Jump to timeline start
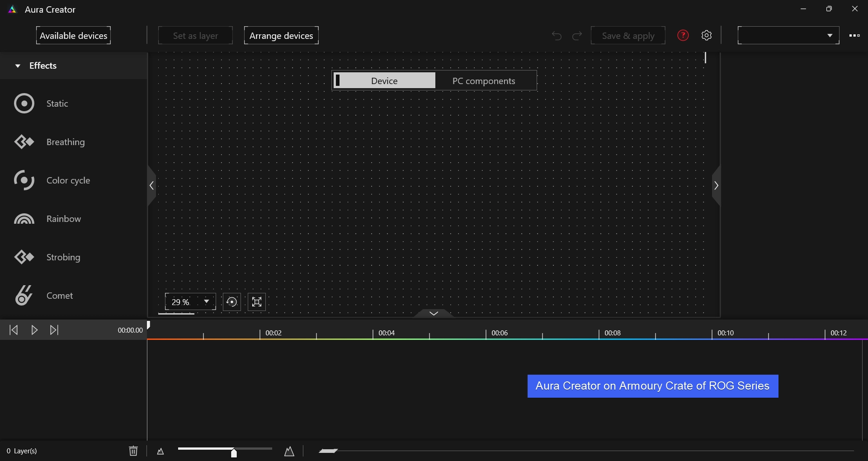This screenshot has width=868, height=461. click(14, 330)
